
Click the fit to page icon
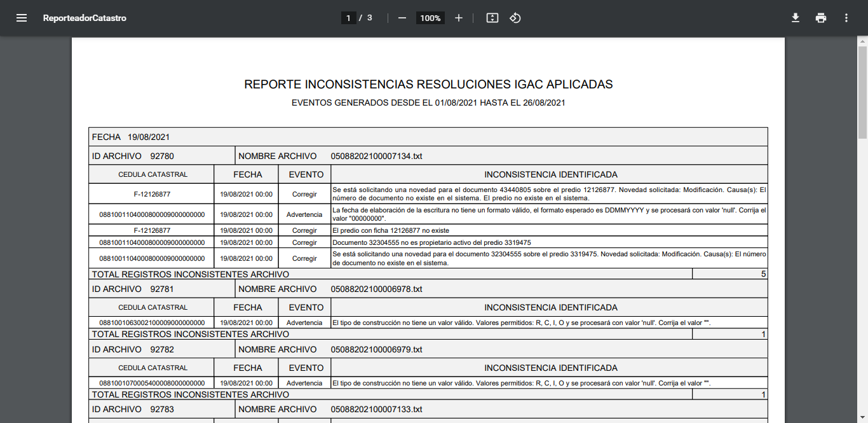click(x=492, y=18)
